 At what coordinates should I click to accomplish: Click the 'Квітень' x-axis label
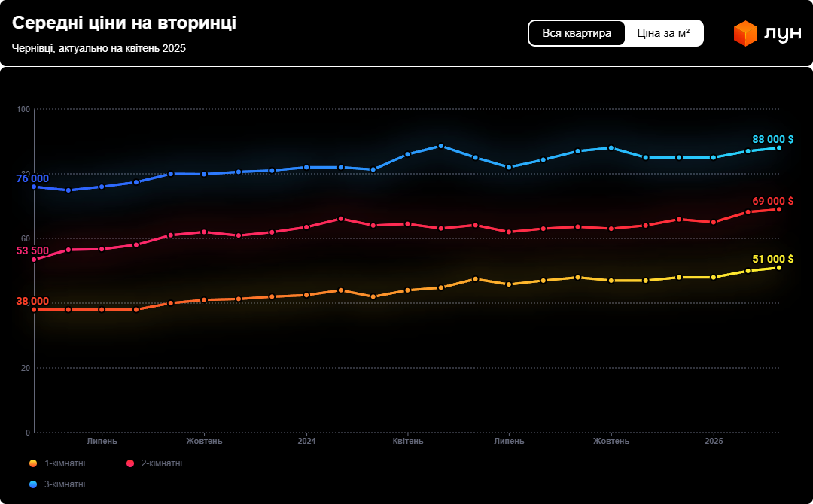[x=408, y=441]
